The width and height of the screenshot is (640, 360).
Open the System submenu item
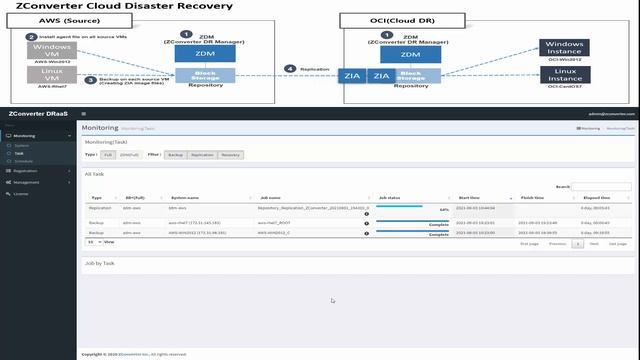pos(22,146)
